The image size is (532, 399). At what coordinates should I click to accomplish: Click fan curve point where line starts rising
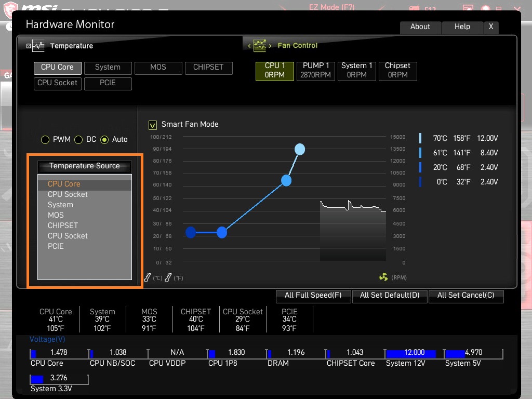click(x=222, y=232)
